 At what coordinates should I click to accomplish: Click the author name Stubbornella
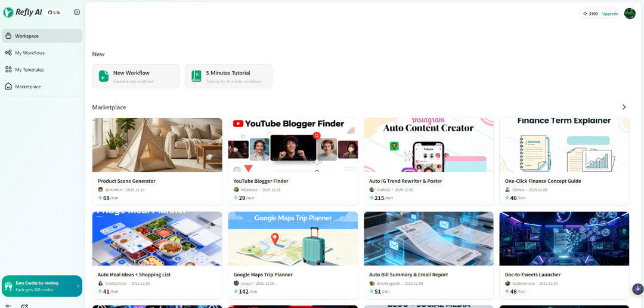click(x=524, y=284)
